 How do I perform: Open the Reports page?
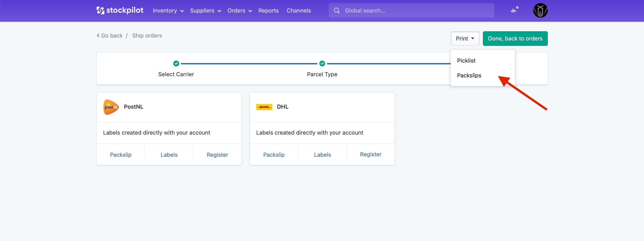pos(268,11)
